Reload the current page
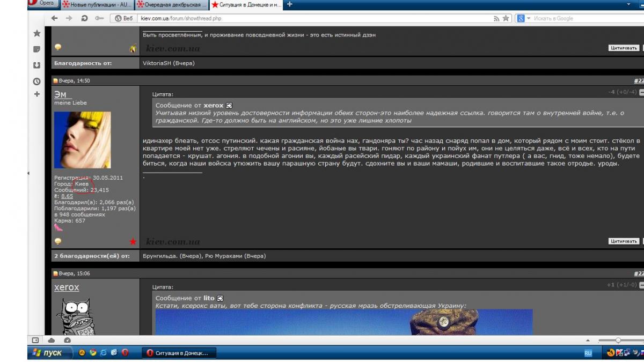Image resolution: width=644 pixels, height=362 pixels. (84, 18)
